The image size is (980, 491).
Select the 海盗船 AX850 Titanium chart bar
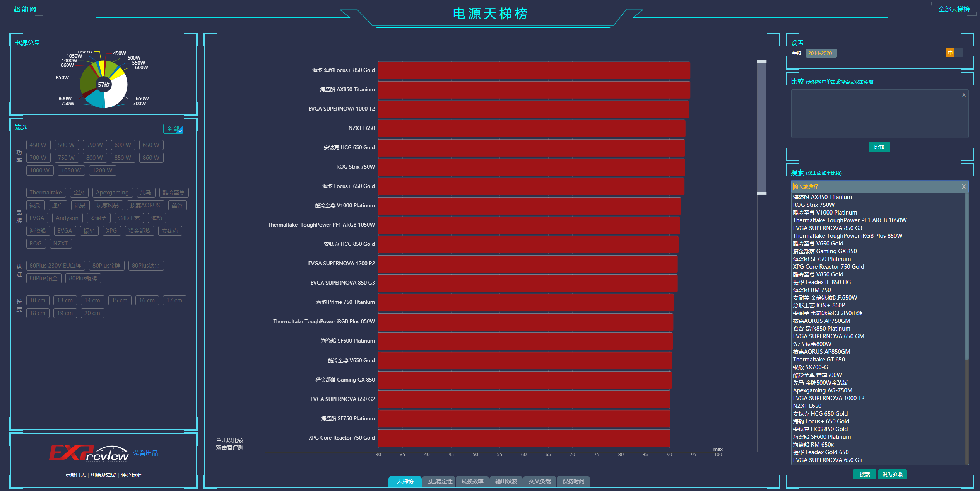pos(534,89)
